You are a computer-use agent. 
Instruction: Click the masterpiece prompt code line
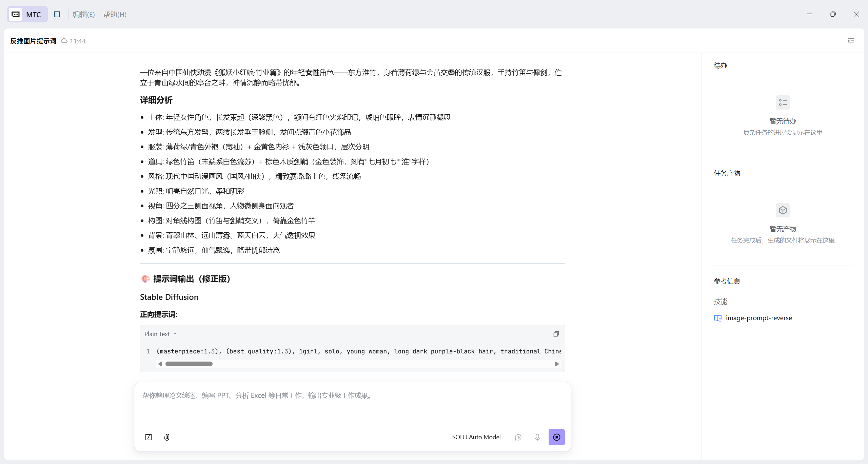click(359, 351)
